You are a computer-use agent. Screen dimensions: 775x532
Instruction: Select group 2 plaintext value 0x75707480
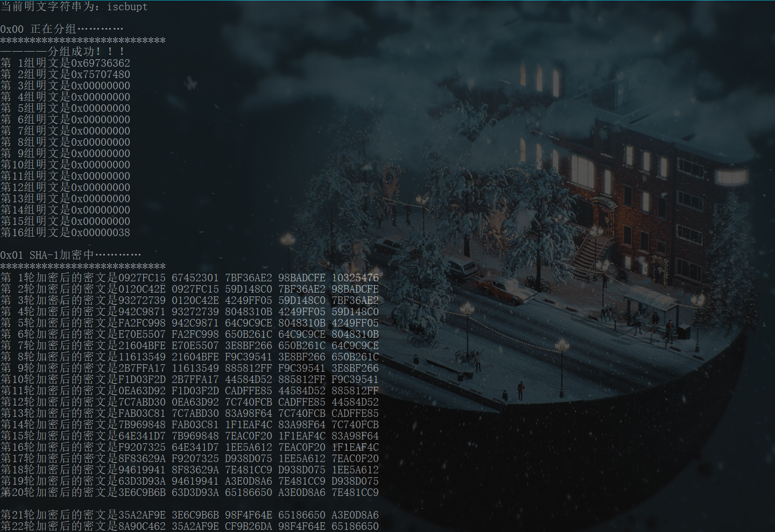point(100,74)
